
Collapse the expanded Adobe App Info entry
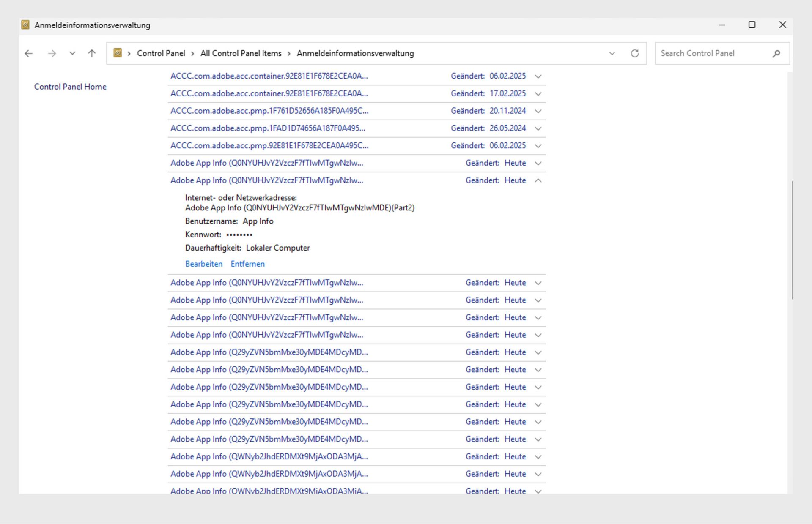click(538, 180)
